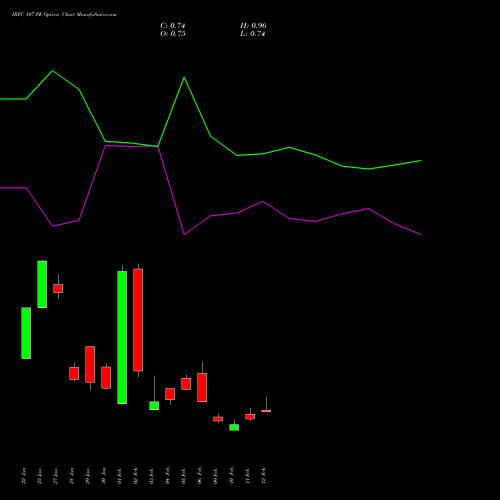Choose the red candle above 11 Feb
This screenshot has height=500, width=500.
coord(250,417)
